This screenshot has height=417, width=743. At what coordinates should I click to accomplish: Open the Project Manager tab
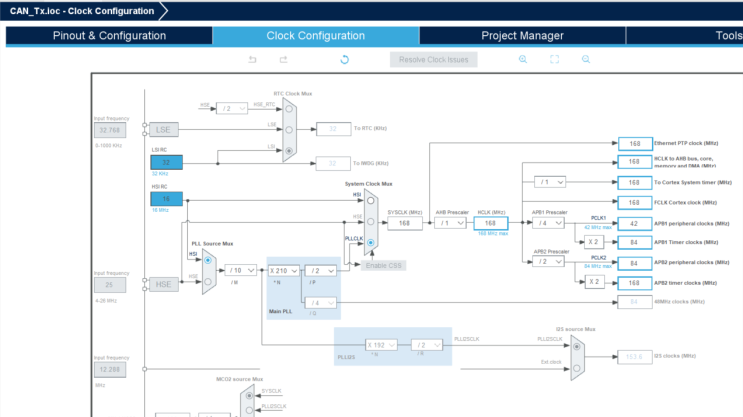point(522,36)
